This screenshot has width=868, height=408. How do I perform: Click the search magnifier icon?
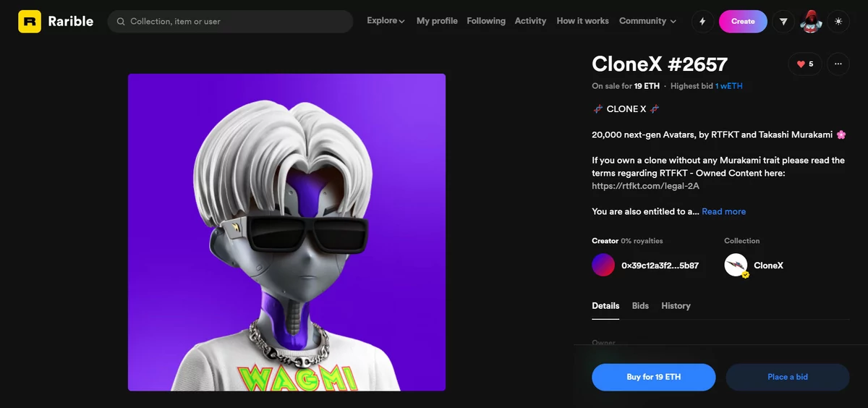tap(122, 22)
